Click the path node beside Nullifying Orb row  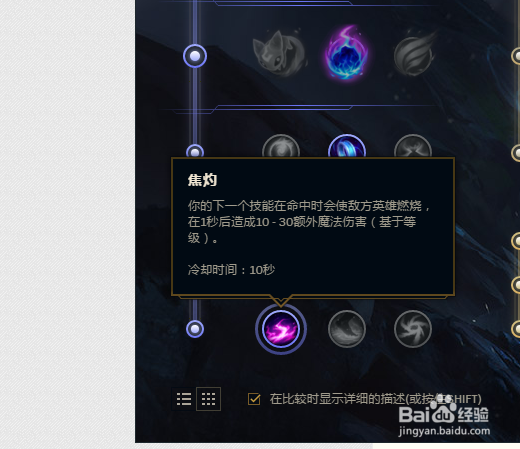pos(195,152)
